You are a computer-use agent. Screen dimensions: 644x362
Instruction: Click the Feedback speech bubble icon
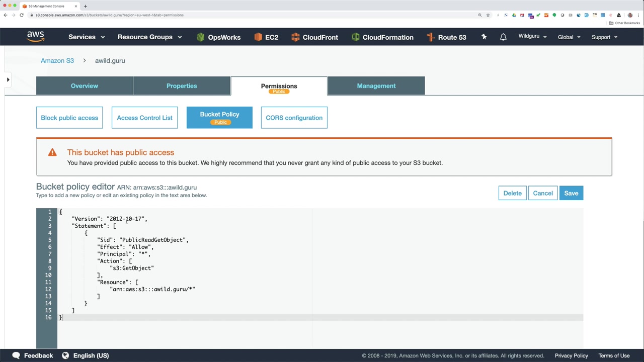tap(16, 355)
